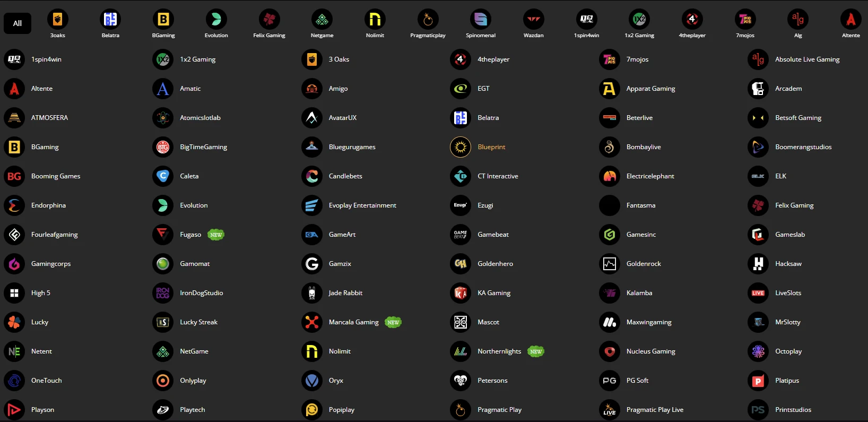
Task: Select the Oryx provider text
Action: point(336,381)
